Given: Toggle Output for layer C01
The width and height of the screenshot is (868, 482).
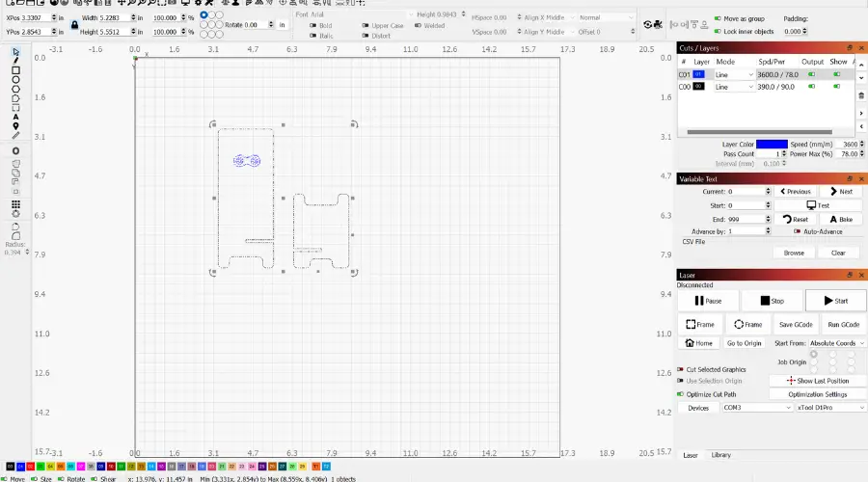Looking at the screenshot, I should (811, 74).
